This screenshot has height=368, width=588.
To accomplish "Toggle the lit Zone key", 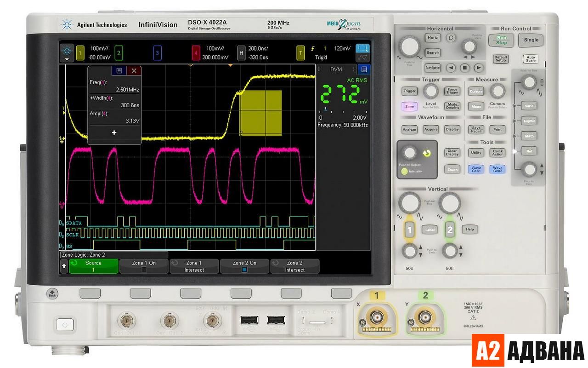I will [x=409, y=106].
